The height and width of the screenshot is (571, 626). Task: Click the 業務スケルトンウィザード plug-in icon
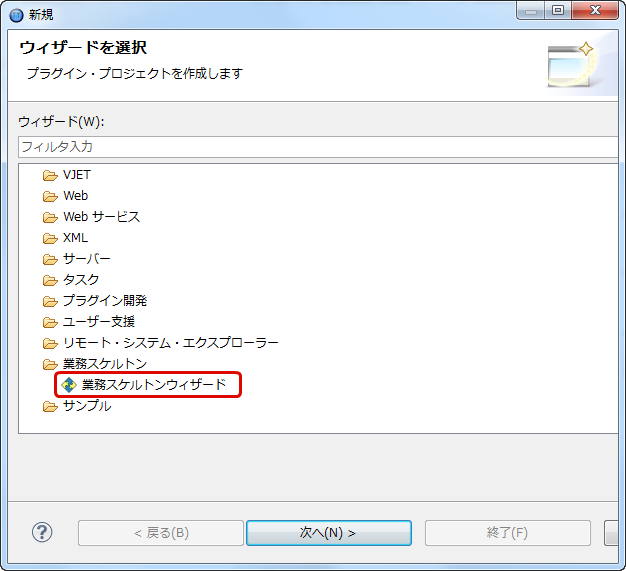coord(69,385)
